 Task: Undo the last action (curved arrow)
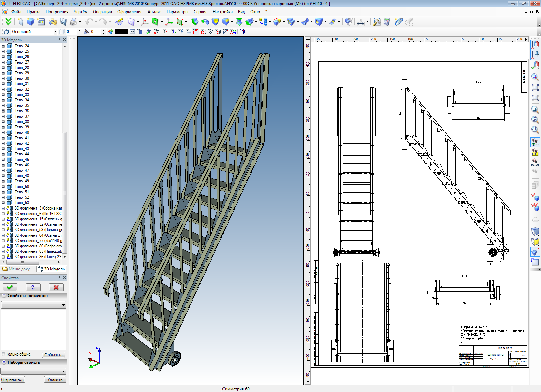(x=89, y=22)
